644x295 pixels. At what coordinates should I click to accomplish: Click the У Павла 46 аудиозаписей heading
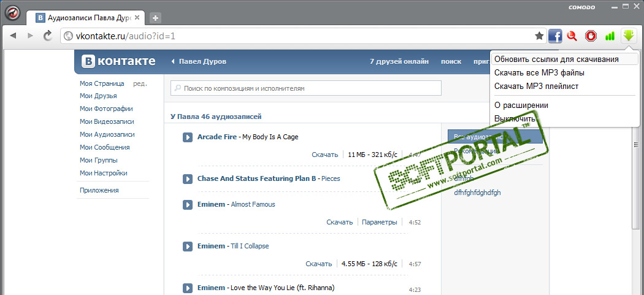coord(216,117)
